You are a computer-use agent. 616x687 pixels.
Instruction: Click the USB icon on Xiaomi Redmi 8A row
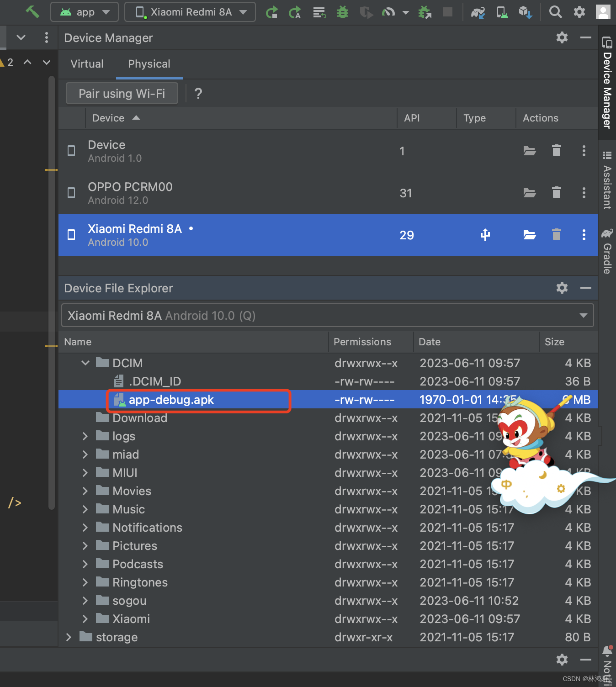[485, 235]
